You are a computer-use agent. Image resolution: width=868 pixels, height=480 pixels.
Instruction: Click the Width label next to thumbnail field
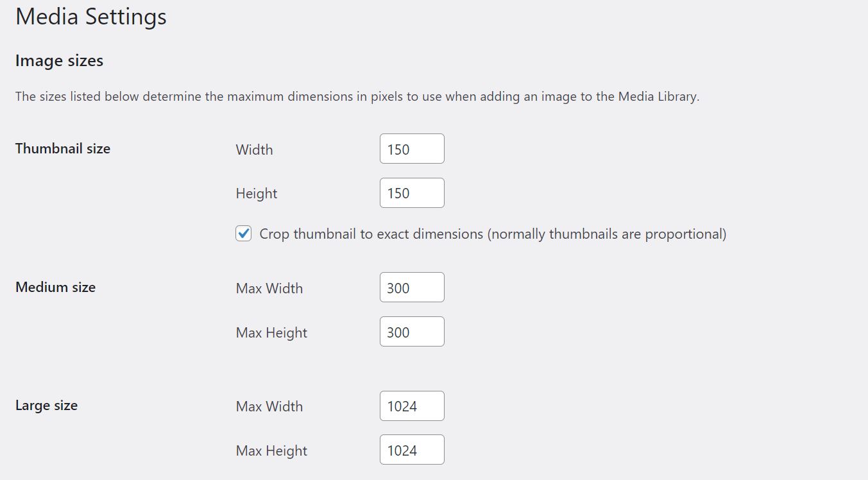[254, 150]
